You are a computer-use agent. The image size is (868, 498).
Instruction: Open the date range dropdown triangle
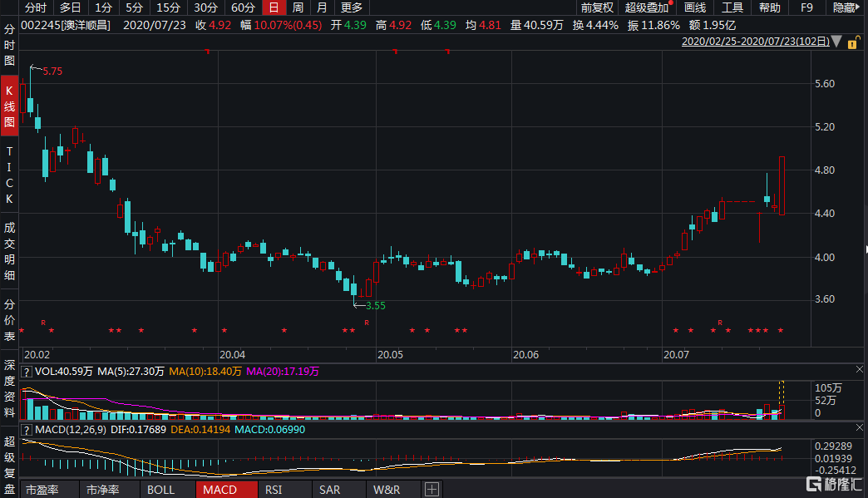tap(837, 40)
